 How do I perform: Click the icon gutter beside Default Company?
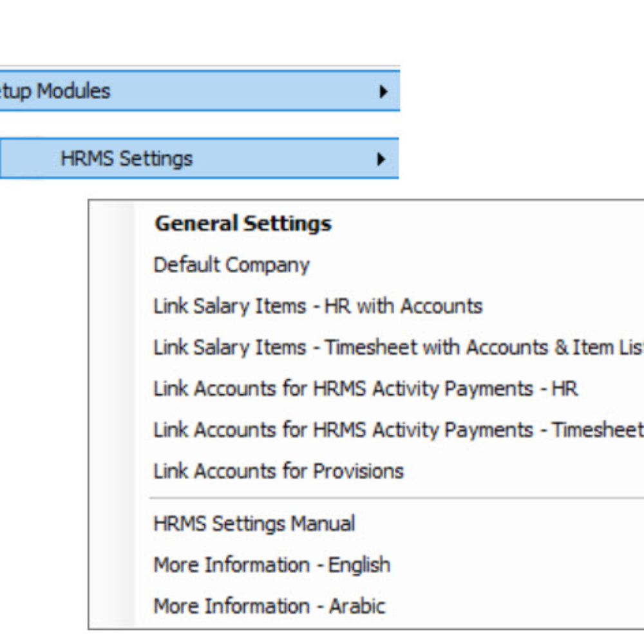pos(111,265)
